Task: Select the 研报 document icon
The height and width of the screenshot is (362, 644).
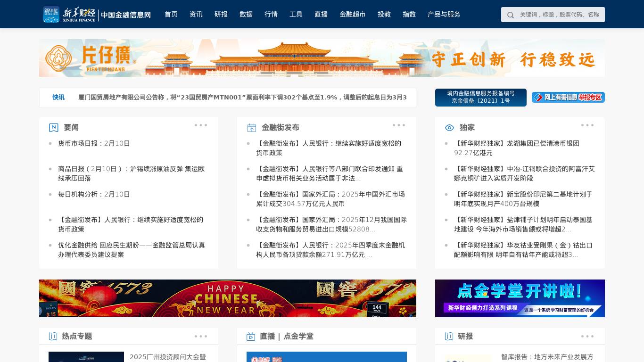Action: click(449, 336)
